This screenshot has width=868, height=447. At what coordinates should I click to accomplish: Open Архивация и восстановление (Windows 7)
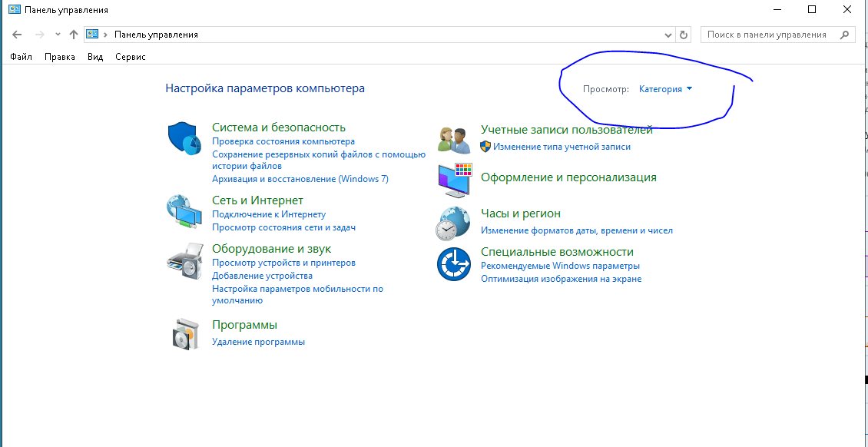tap(300, 179)
